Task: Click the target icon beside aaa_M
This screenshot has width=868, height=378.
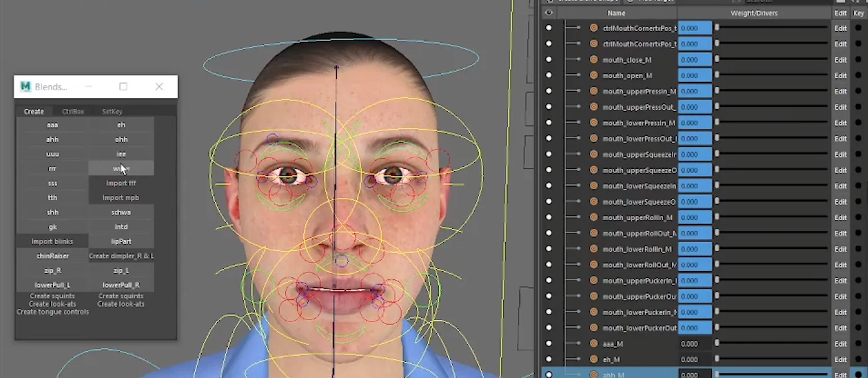Action: click(594, 344)
